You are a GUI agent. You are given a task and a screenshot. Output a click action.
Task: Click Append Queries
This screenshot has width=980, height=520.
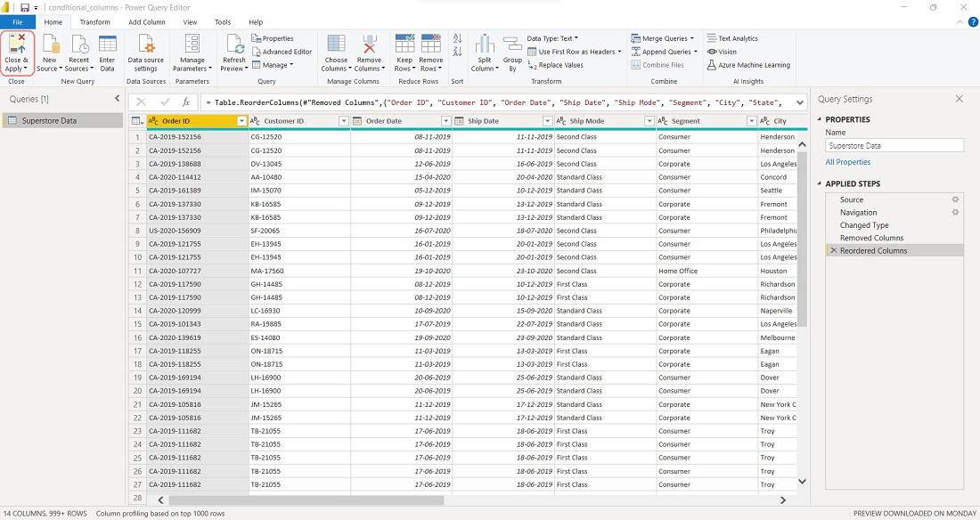(664, 52)
